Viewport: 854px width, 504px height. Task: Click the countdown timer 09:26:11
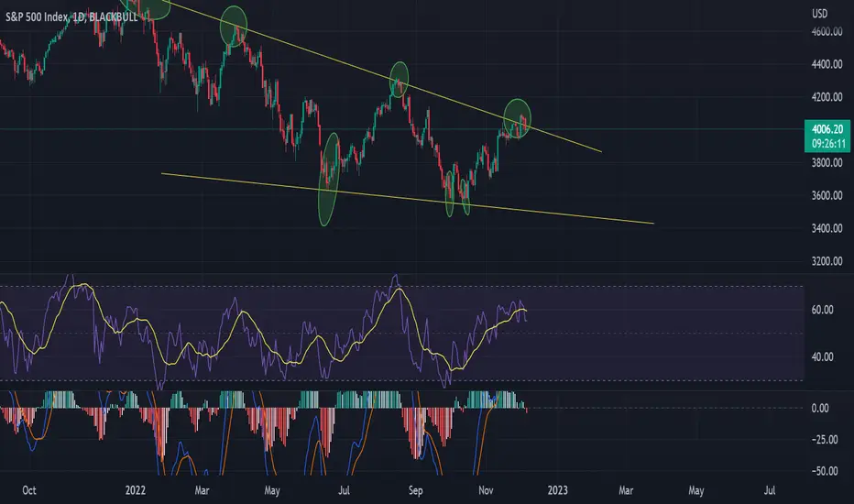[x=827, y=144]
